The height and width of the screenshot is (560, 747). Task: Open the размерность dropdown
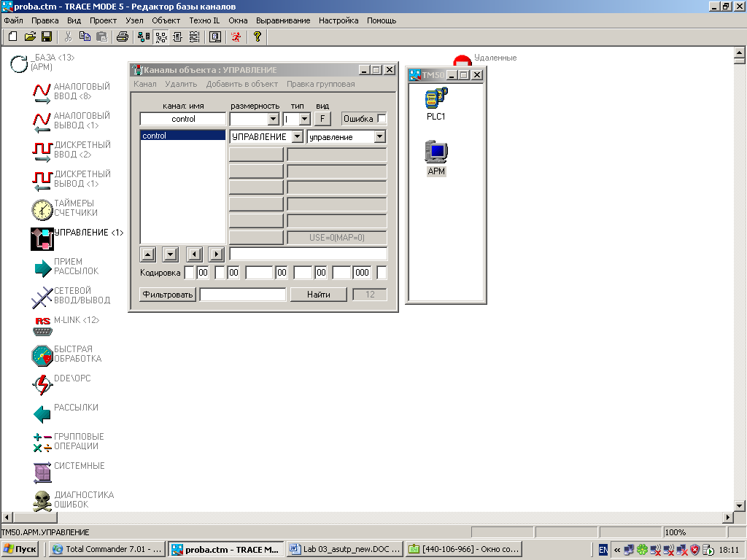click(x=273, y=119)
